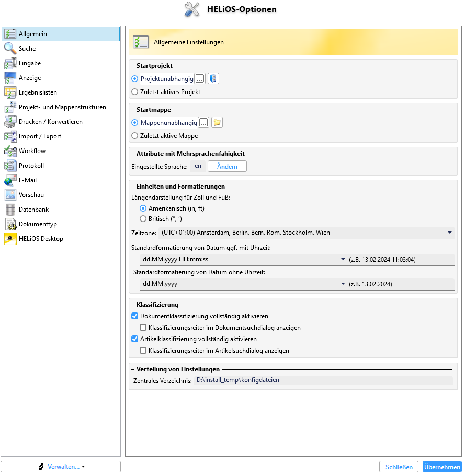Open the Dokumenttyp options page
This screenshot has height=476, width=465.
tap(61, 224)
